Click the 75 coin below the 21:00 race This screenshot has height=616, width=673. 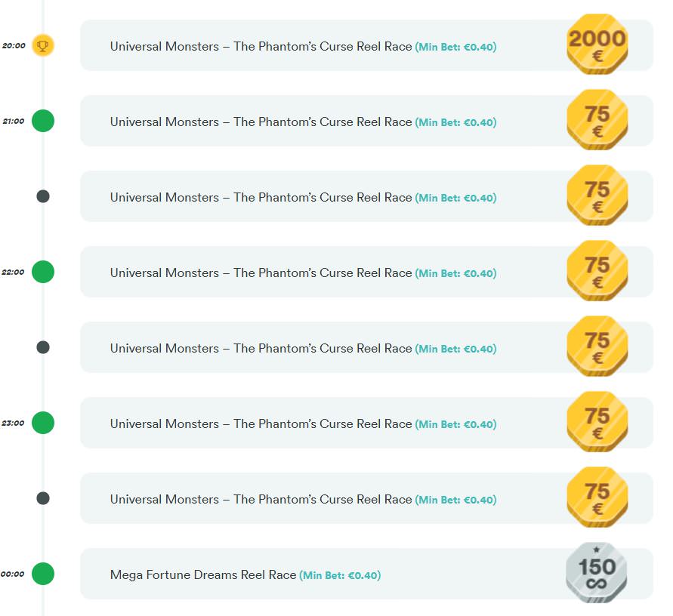click(597, 196)
